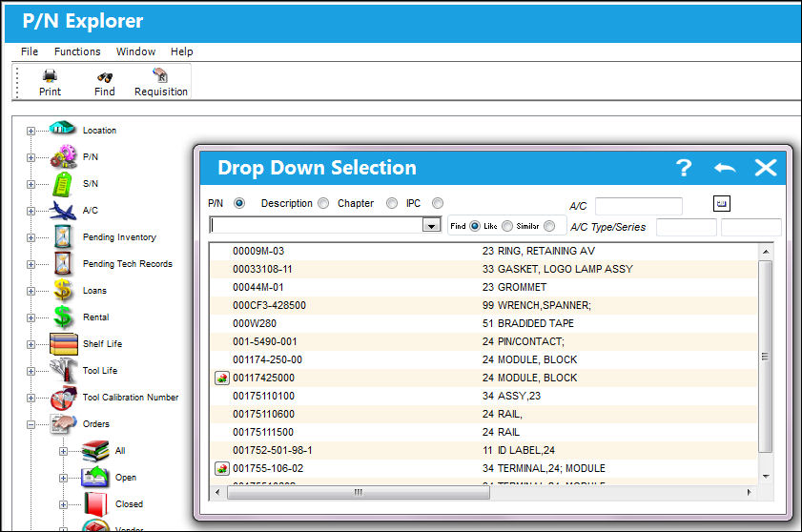
Task: Select row 000CF3-428500 WRENCH,SPANNER
Action: [x=483, y=305]
